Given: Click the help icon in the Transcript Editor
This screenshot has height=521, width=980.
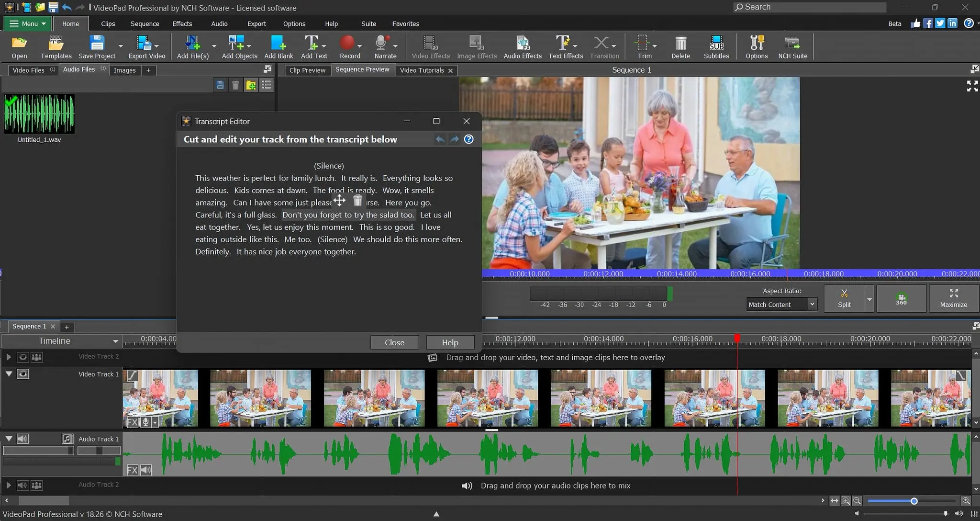Looking at the screenshot, I should [x=469, y=139].
